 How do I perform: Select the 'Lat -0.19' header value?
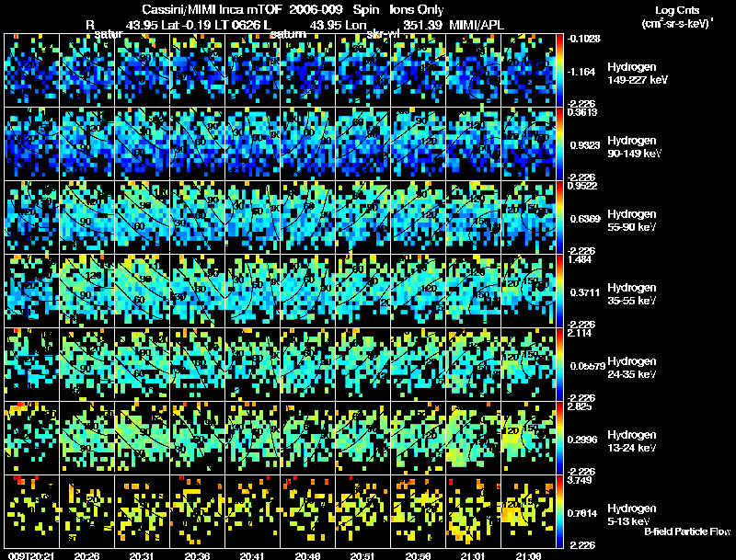click(x=187, y=25)
